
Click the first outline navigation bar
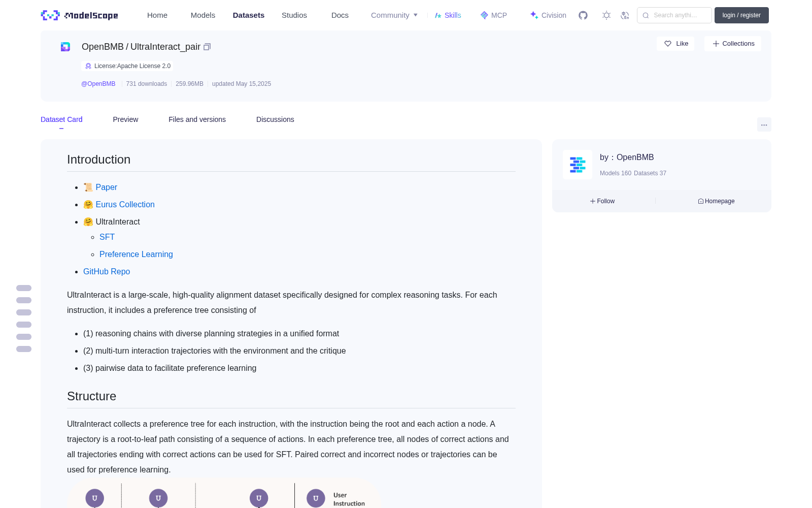[24, 288]
